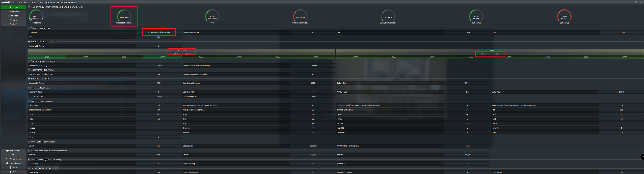Collapse the Temperatur, Geschwindigkeit, Leistung und Strom section
Image resolution: width=644 pixels, height=174 pixels.
29,7
